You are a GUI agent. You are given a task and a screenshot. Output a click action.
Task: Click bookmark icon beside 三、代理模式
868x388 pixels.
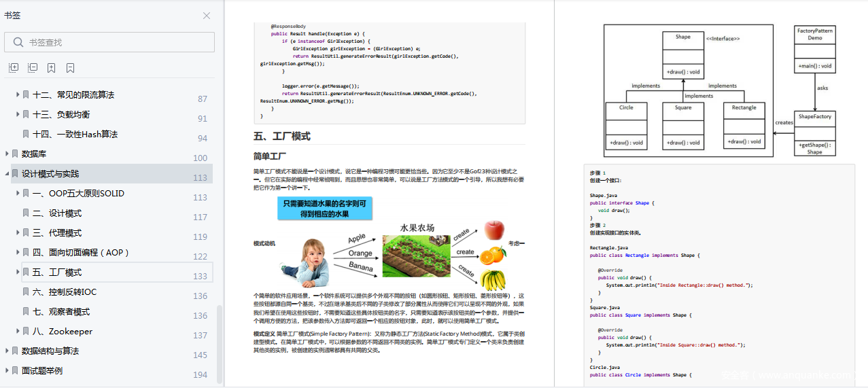tap(26, 232)
